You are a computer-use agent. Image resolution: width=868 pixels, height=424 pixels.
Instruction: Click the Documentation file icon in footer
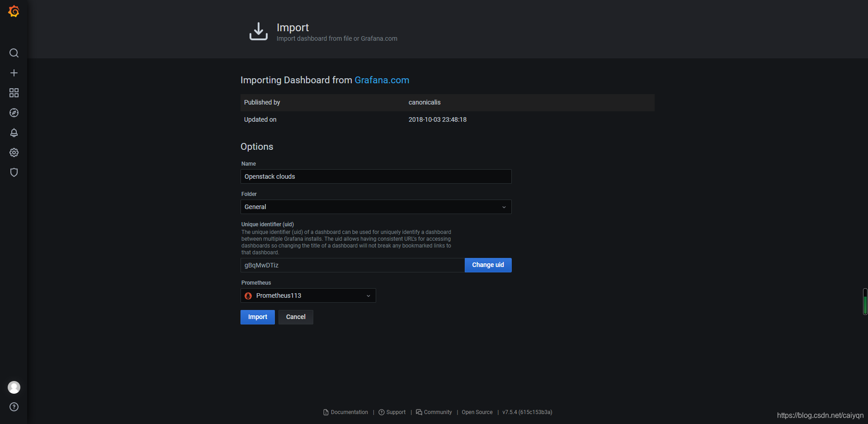(x=326, y=412)
